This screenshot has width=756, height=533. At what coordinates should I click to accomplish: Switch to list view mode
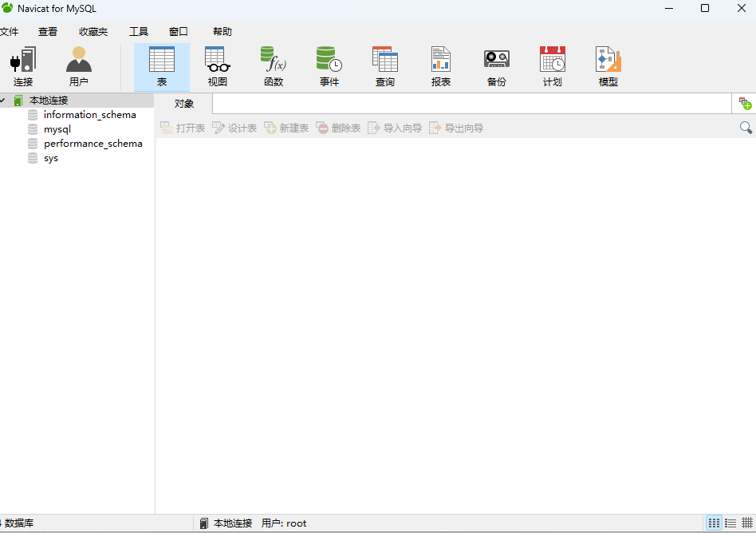pyautogui.click(x=730, y=523)
